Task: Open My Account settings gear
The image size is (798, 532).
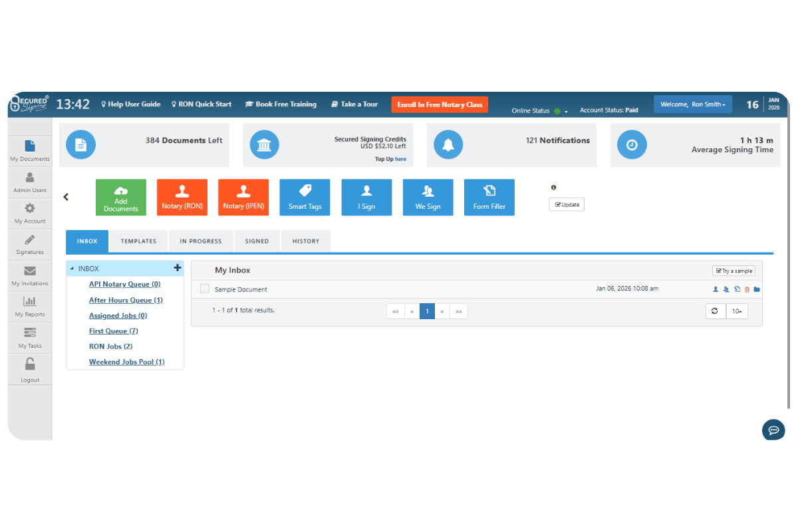Action: tap(30, 213)
